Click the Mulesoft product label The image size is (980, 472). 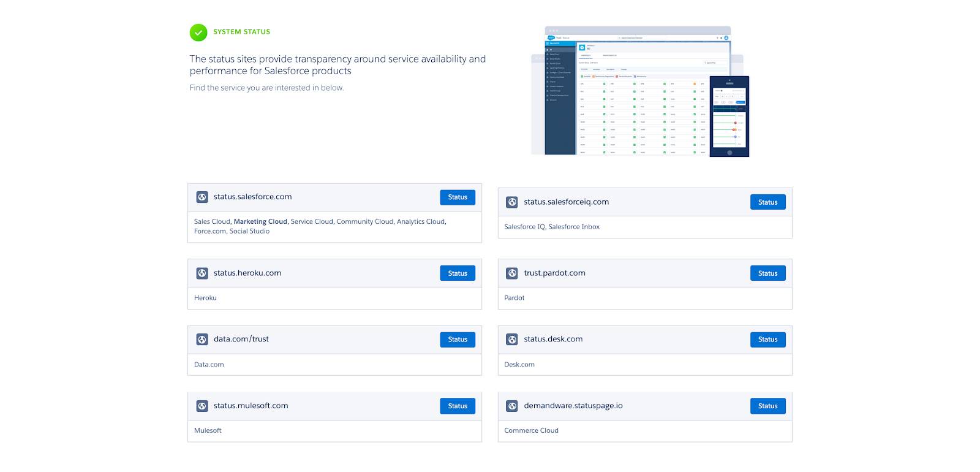(208, 431)
